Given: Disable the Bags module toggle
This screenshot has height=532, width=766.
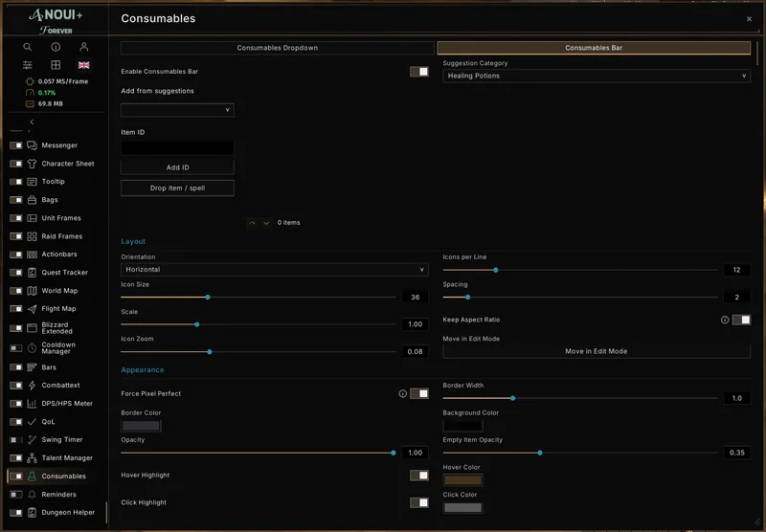Looking at the screenshot, I should 16,200.
